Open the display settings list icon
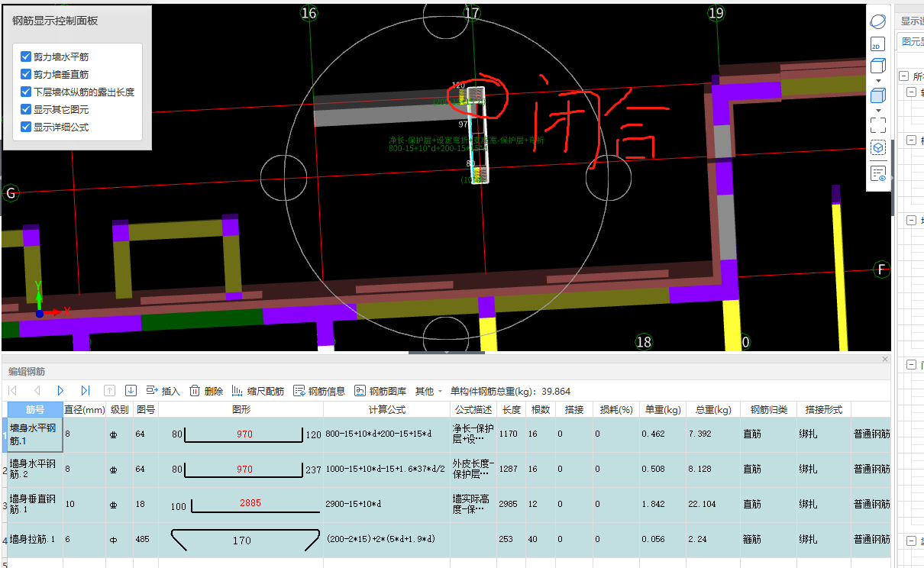The width and height of the screenshot is (924, 568). 878,173
